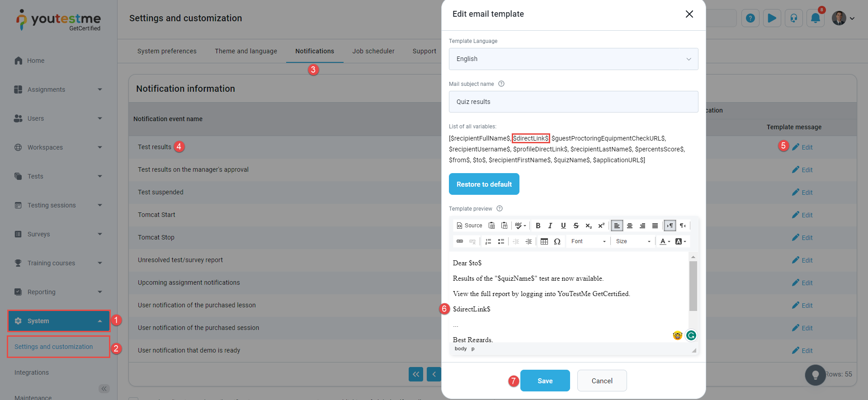Open Settings and customization link
Viewport: 868px width, 400px height.
53,347
